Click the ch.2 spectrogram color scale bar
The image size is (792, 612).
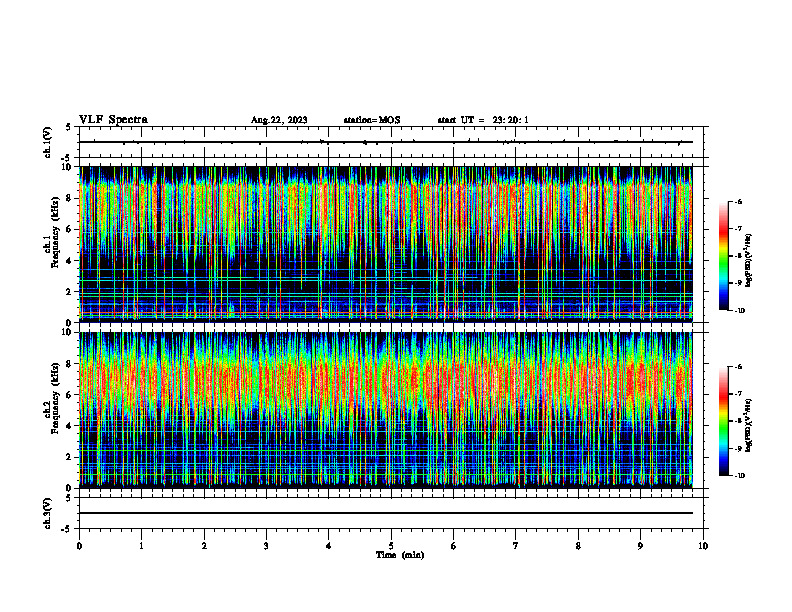pos(723,421)
